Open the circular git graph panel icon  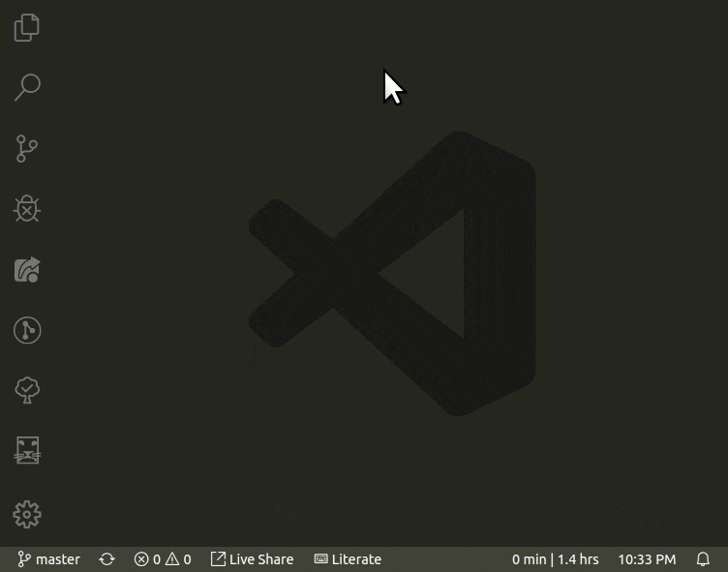[x=27, y=330]
